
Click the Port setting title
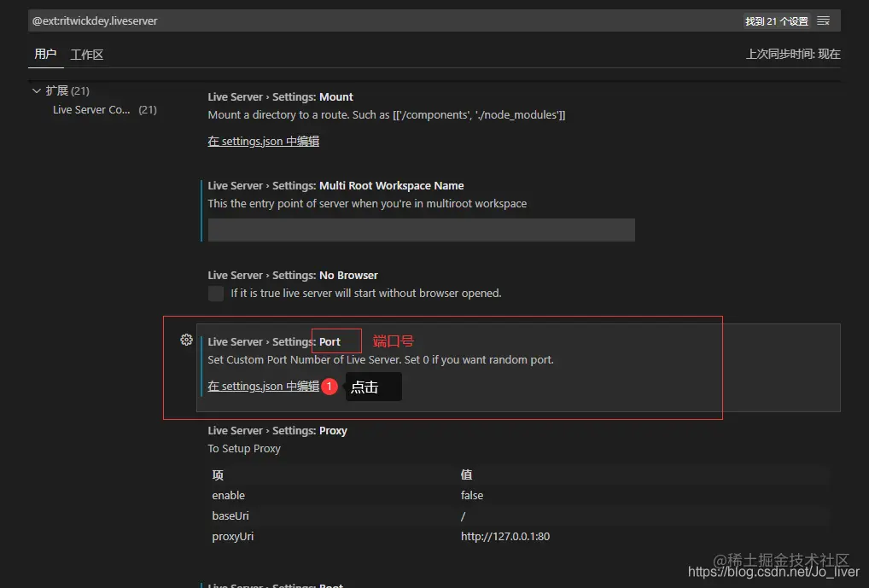[274, 342]
